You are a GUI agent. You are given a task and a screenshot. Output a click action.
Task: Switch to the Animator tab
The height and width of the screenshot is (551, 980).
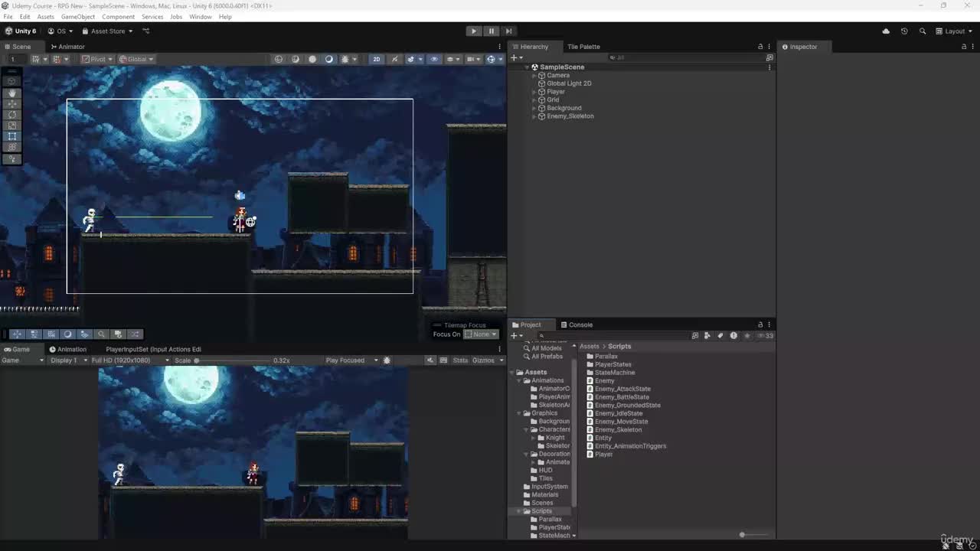[67, 47]
